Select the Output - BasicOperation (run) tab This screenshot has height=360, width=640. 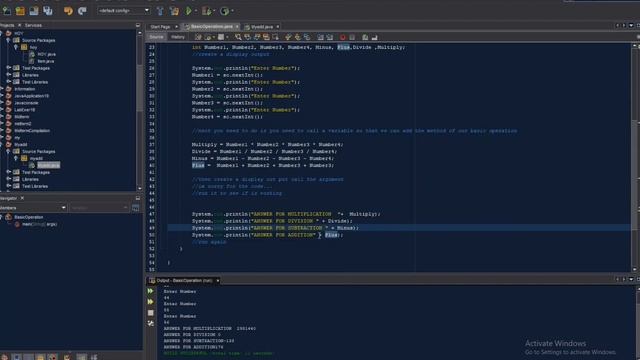pyautogui.click(x=184, y=280)
